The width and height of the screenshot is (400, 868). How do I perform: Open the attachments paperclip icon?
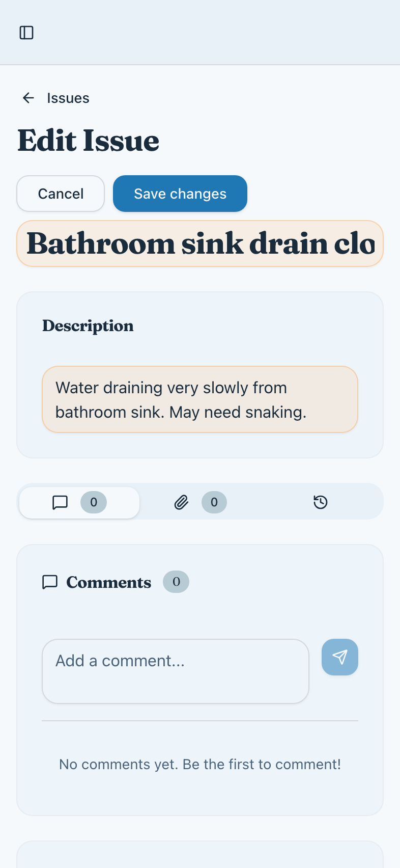click(x=181, y=502)
